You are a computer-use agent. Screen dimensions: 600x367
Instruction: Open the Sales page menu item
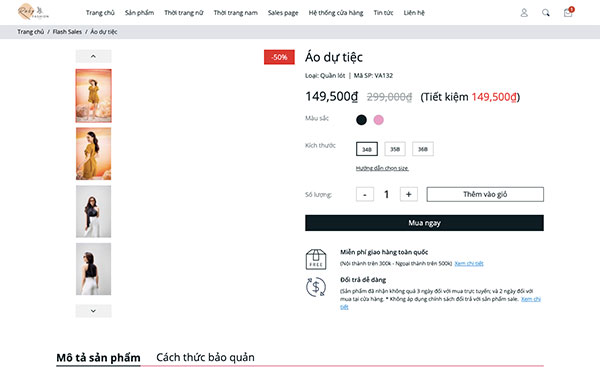click(x=283, y=13)
